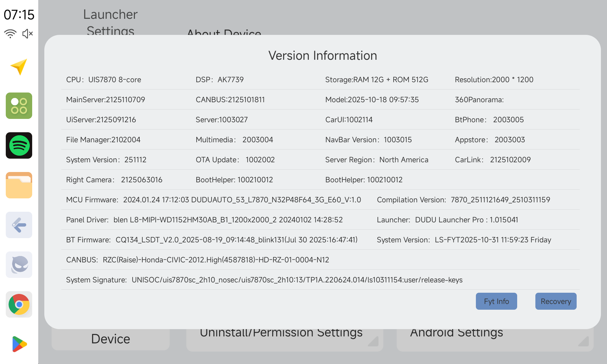Screen dimensions: 607x364
Task: Click the Version Information title
Action: [x=322, y=56]
